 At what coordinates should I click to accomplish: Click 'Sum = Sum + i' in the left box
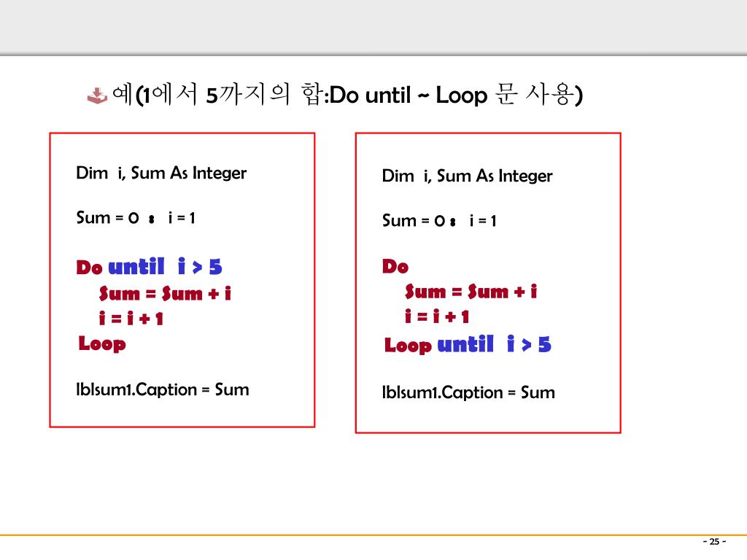(165, 293)
